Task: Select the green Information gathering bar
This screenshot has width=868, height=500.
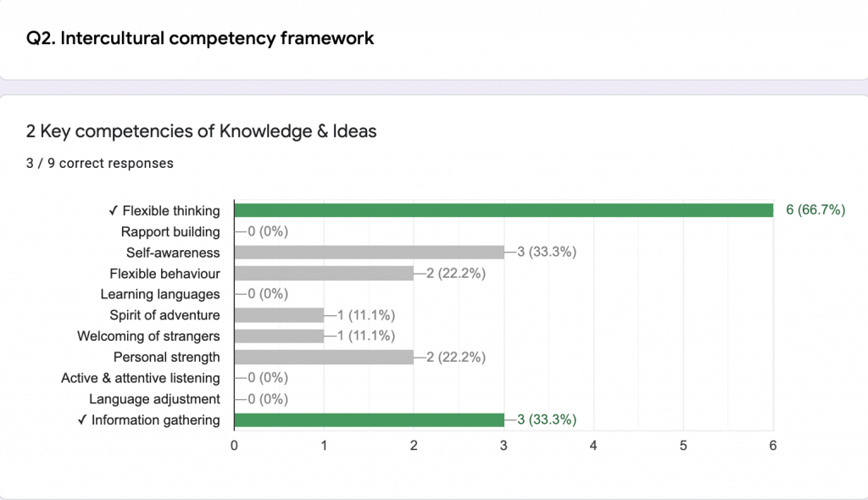Action: click(x=369, y=419)
